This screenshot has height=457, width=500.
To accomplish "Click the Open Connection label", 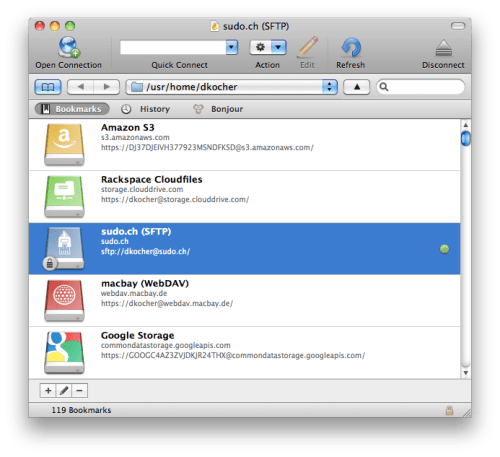I will [x=69, y=65].
